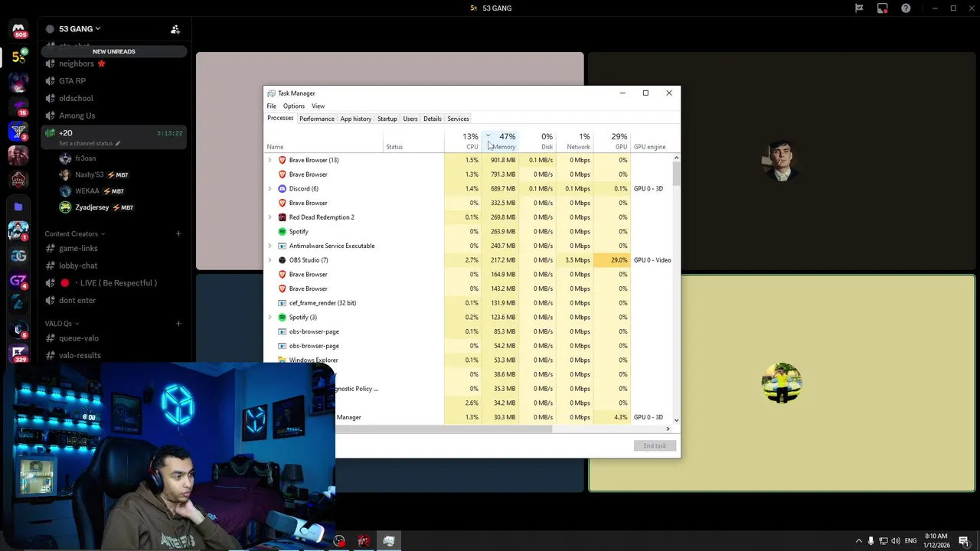
Task: Select the OBS Studio process icon
Action: pos(282,260)
